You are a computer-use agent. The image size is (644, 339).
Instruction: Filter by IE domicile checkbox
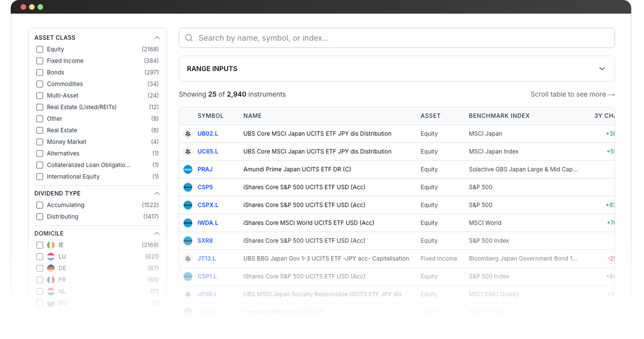tap(39, 245)
